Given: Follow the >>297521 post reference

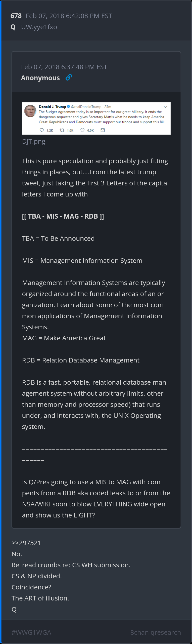Looking at the screenshot, I should [x=26, y=543].
